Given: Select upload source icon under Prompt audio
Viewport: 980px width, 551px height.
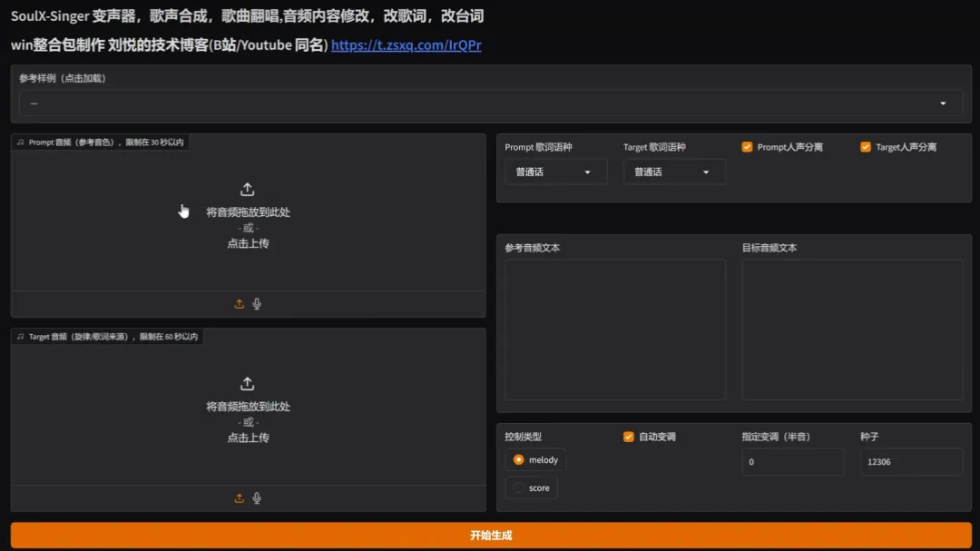Looking at the screenshot, I should (x=239, y=304).
